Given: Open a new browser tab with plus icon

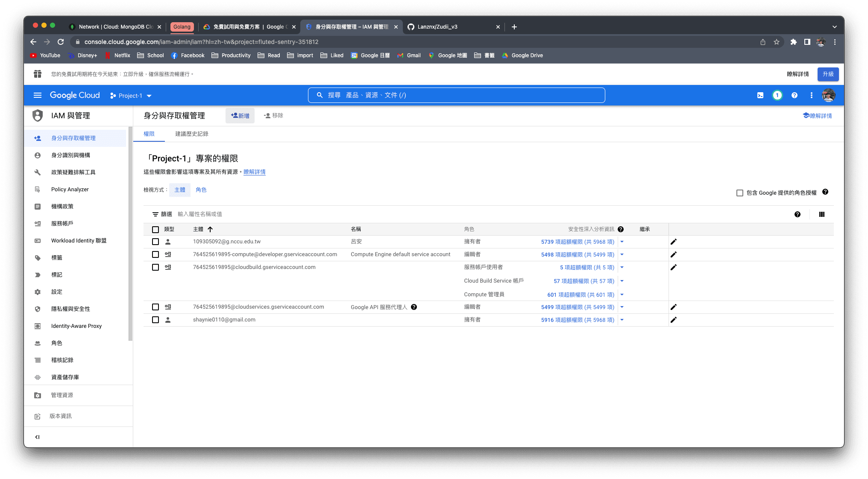Looking at the screenshot, I should [514, 27].
